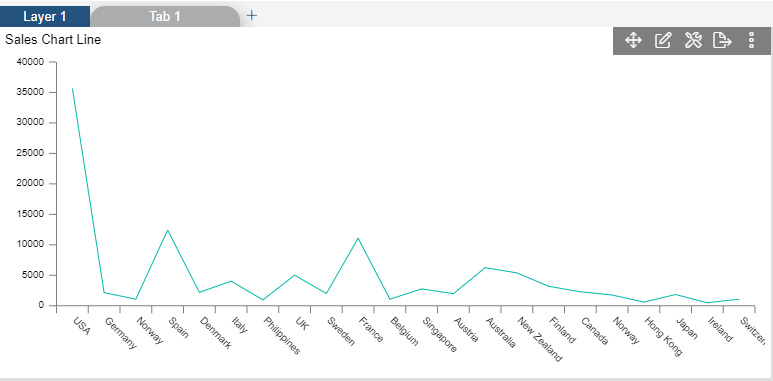Click the France peak on the line
773x381 pixels.
pyautogui.click(x=358, y=238)
